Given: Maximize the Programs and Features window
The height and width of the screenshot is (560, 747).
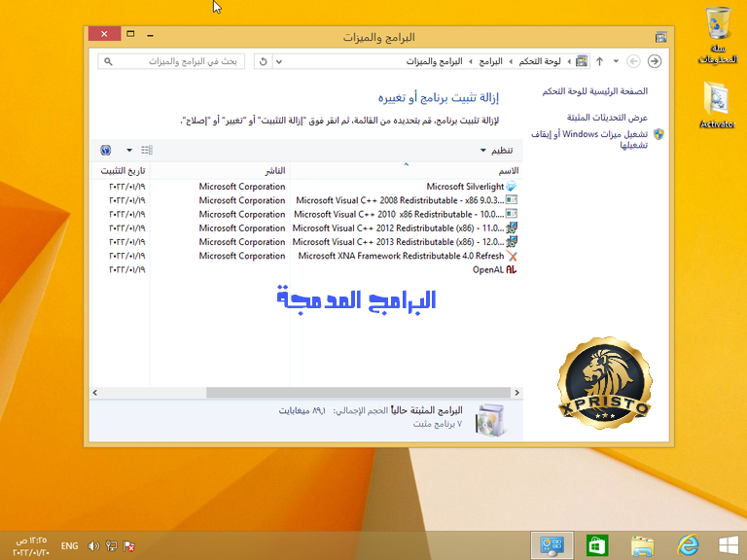Looking at the screenshot, I should point(130,34).
